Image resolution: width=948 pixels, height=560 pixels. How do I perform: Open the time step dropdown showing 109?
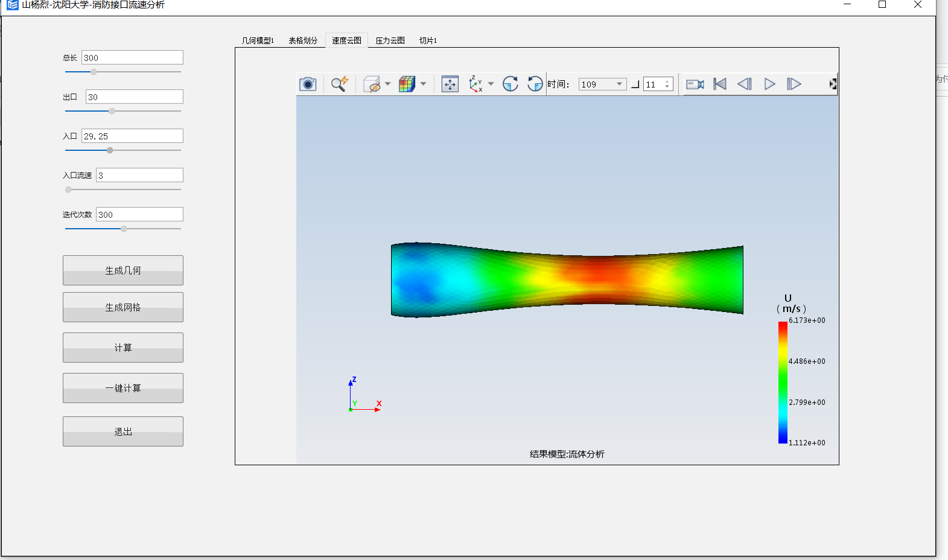point(619,84)
